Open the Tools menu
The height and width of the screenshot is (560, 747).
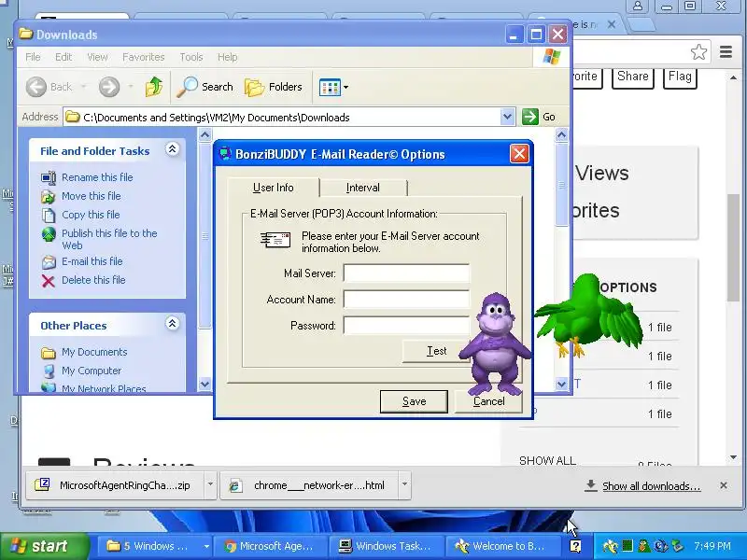(x=191, y=57)
